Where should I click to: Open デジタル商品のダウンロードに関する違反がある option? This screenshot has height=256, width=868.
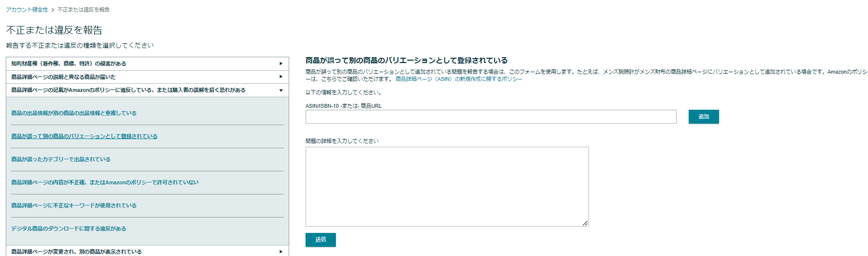click(68, 229)
